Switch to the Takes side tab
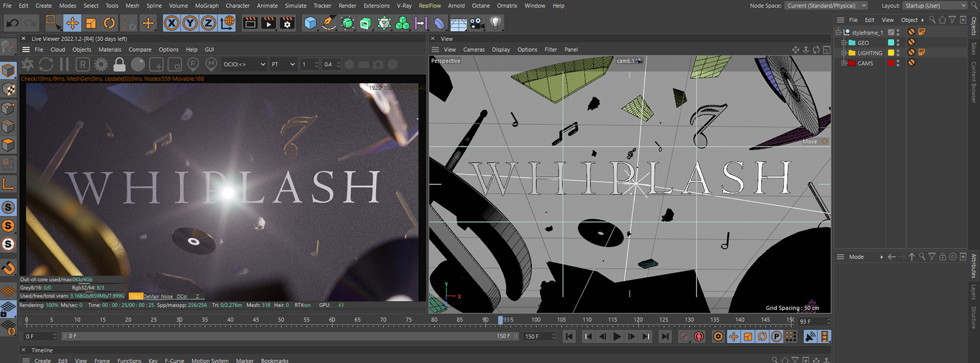Screen dimensions: 980x363 [974, 48]
